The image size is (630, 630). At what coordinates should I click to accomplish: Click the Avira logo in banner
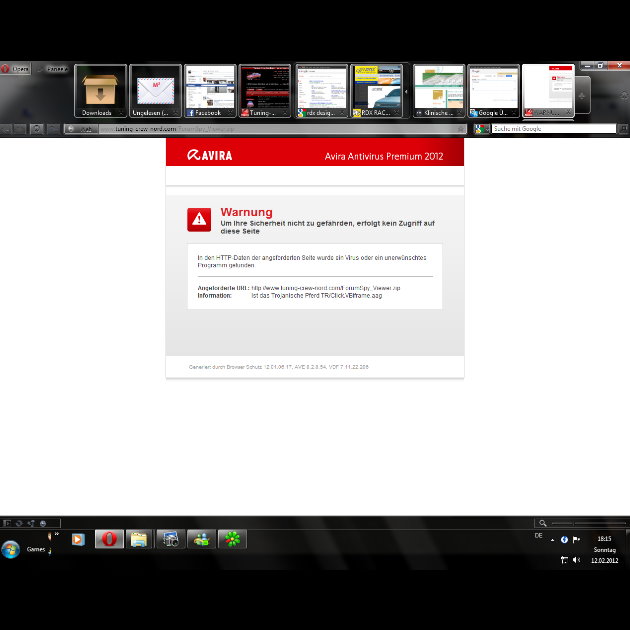pos(210,155)
